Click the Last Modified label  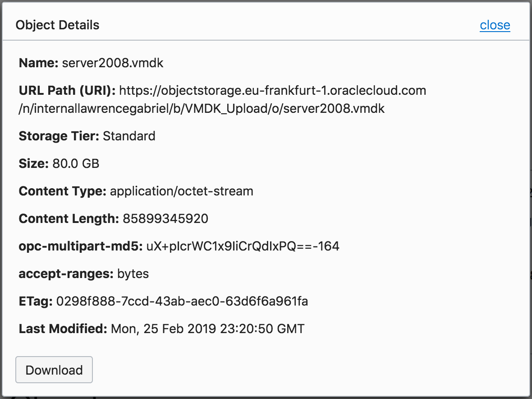pyautogui.click(x=63, y=329)
